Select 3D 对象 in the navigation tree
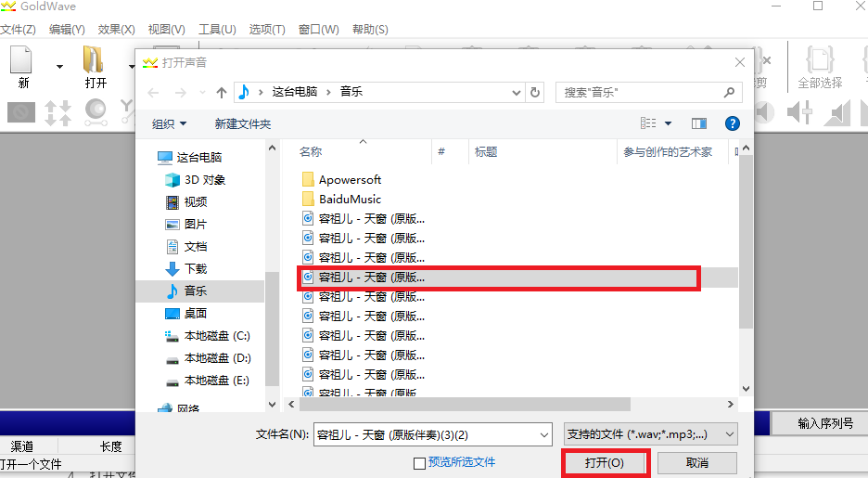The height and width of the screenshot is (478, 868). [x=196, y=180]
